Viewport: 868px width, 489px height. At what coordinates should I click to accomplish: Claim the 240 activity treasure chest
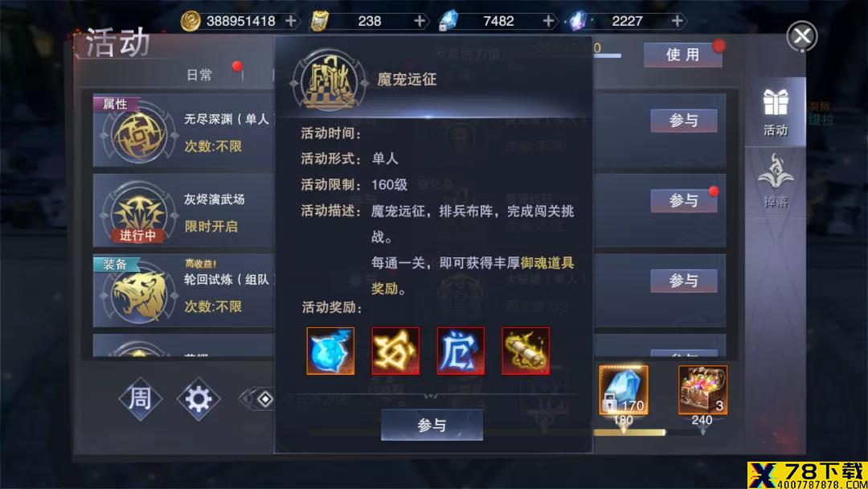point(702,390)
